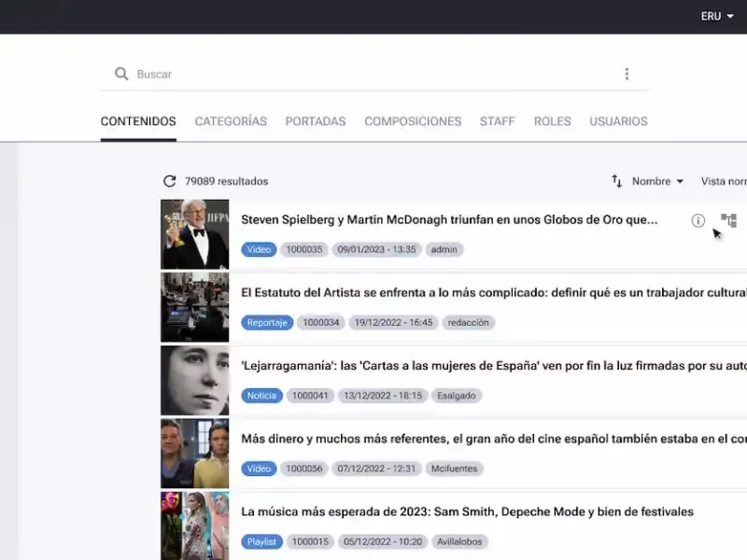Go to the STAFF tab

(x=498, y=121)
